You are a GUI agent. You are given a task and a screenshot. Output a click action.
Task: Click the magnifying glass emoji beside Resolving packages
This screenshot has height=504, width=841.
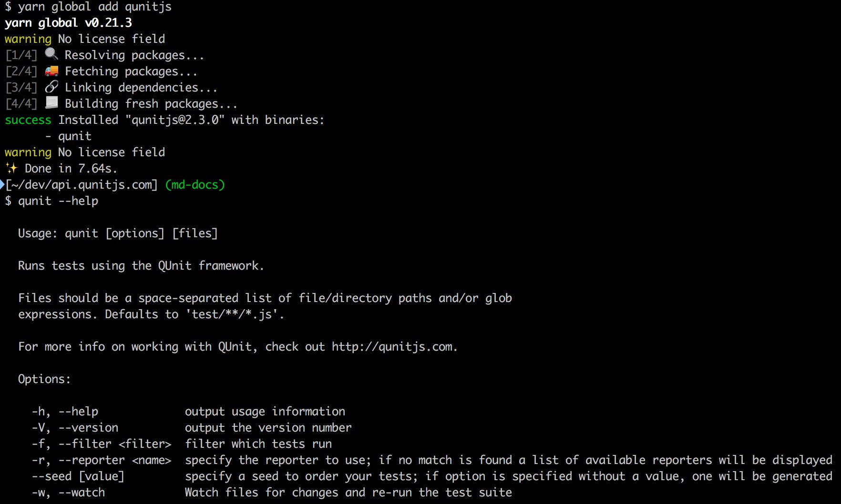(51, 54)
